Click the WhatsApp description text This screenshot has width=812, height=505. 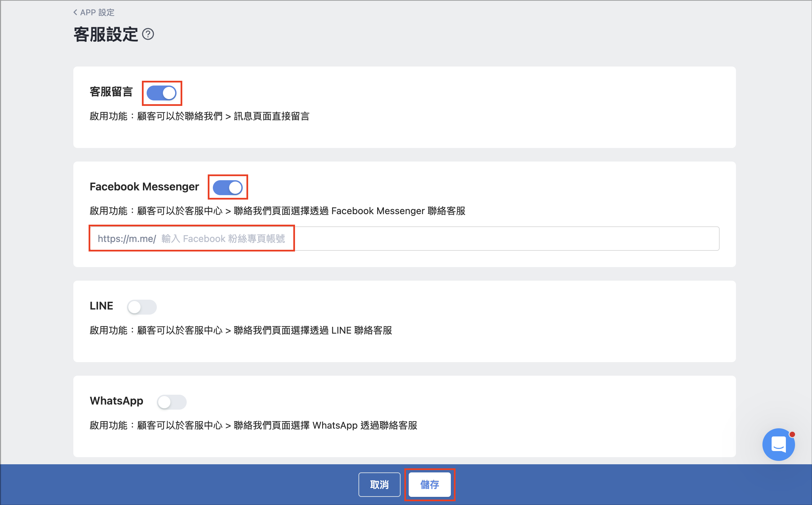(254, 425)
